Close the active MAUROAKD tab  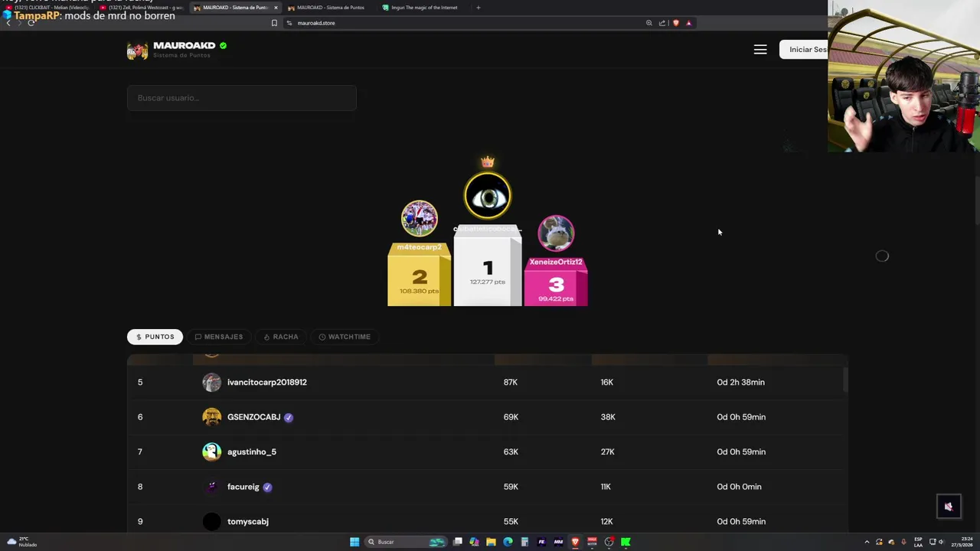coord(276,8)
